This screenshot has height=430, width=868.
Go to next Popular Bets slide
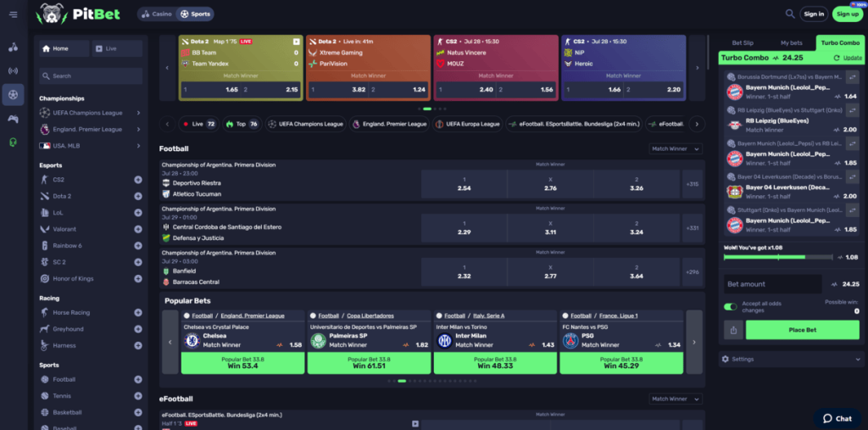coord(694,342)
